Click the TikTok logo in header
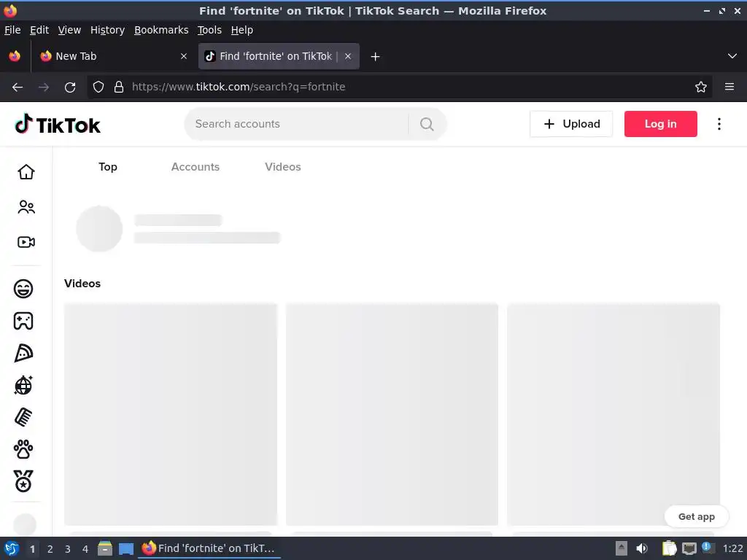The width and height of the screenshot is (747, 560). pos(58,124)
